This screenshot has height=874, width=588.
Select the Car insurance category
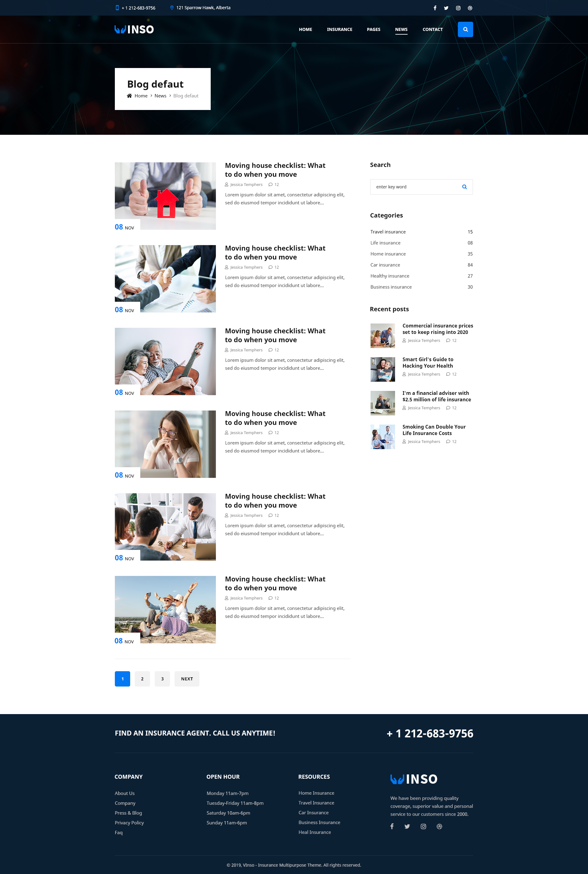coord(385,265)
